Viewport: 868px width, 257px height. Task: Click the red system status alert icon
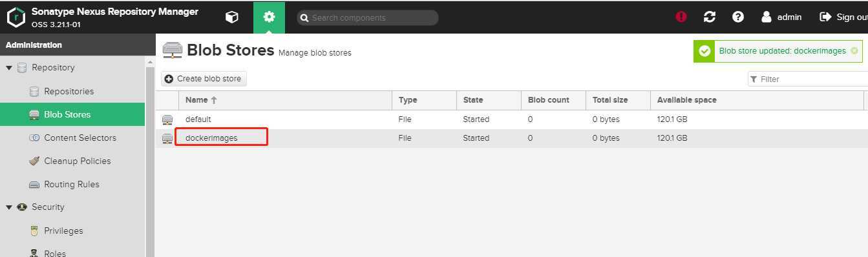click(681, 17)
